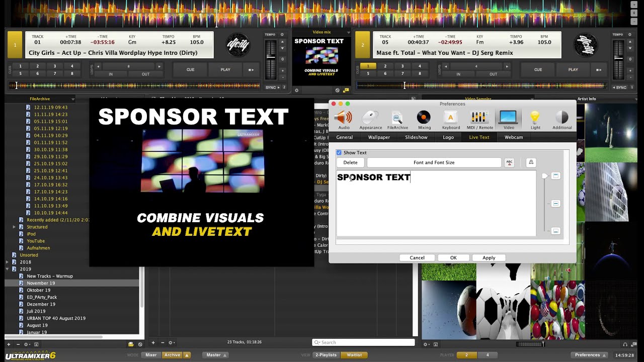Select the MIDI / Remote preferences icon

pyautogui.click(x=479, y=118)
